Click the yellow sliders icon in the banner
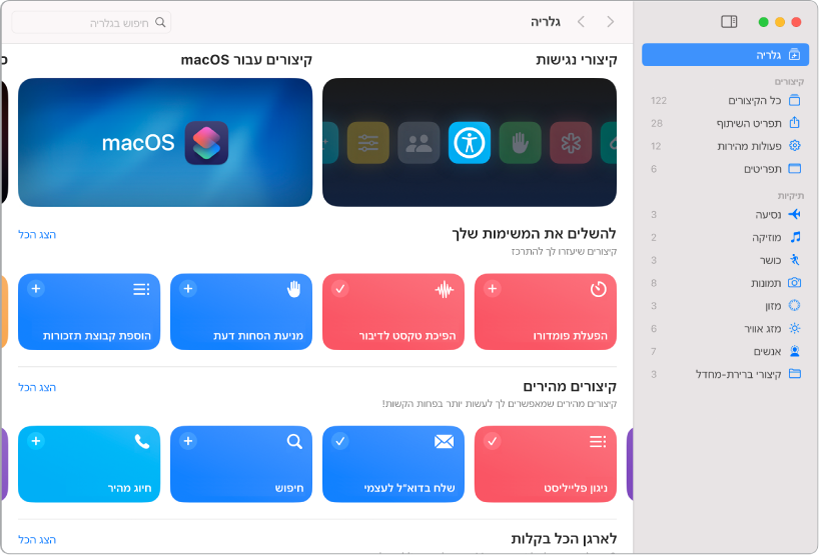Image resolution: width=820 pixels, height=555 pixels. (368, 143)
